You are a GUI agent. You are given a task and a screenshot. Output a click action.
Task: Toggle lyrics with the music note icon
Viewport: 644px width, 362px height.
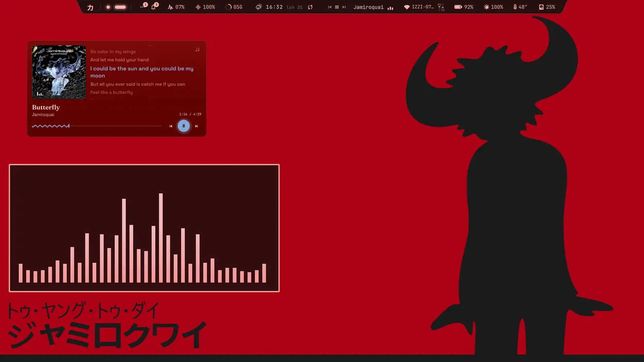point(197,50)
